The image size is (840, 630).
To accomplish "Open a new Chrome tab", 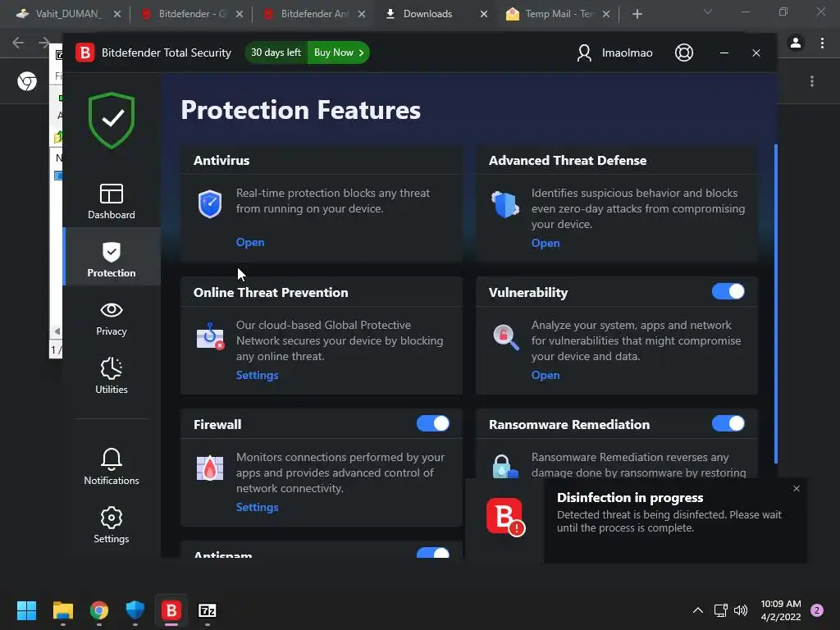I will click(637, 14).
